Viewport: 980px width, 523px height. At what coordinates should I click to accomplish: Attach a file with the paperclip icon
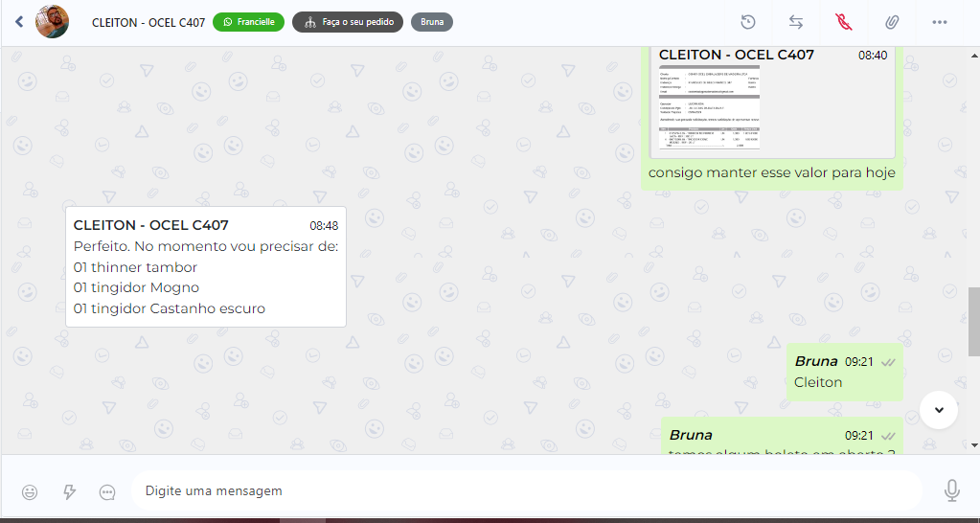(891, 22)
